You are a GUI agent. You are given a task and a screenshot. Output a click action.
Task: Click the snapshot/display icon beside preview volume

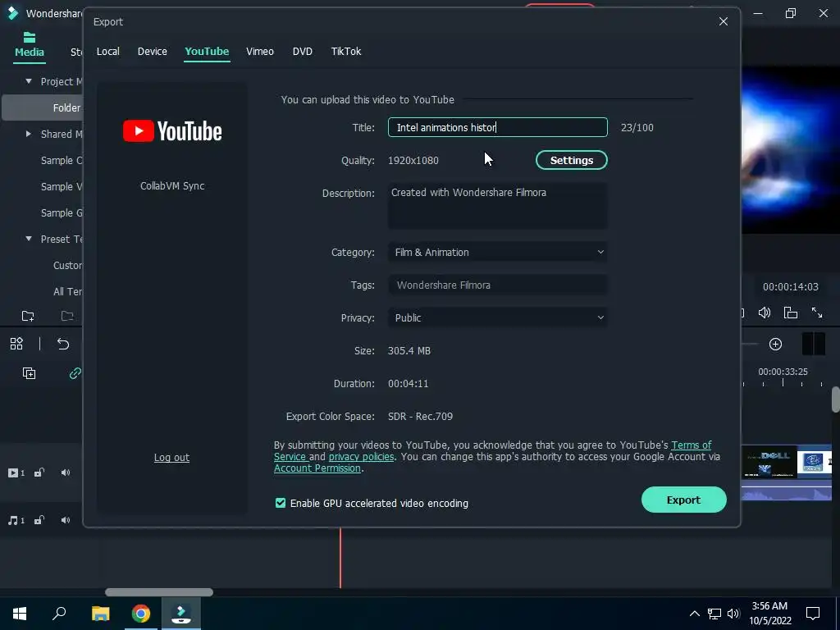[791, 313]
